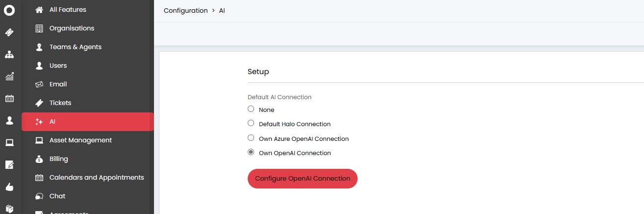Open the tickets icon in the left rail

tap(9, 32)
